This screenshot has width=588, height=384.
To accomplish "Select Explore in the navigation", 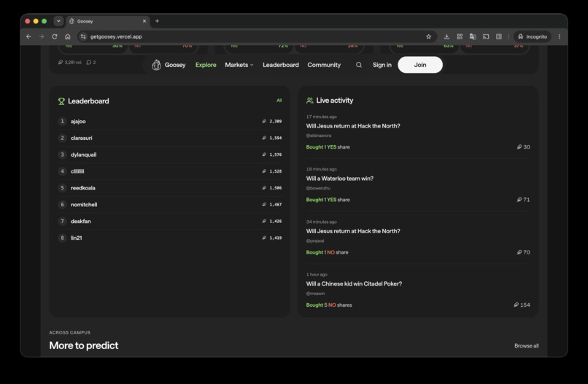I will coord(206,65).
